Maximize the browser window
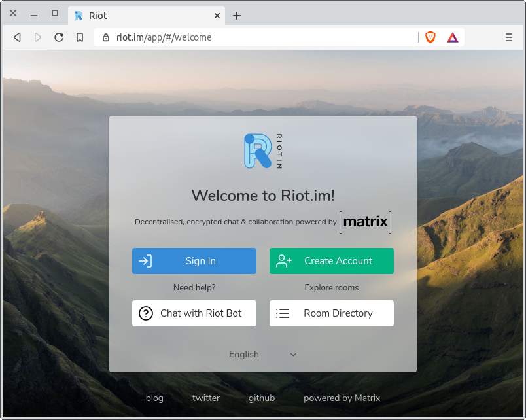The height and width of the screenshot is (420, 526). tap(55, 13)
